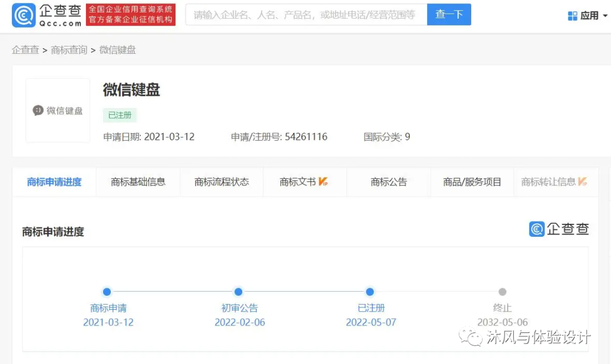Click the 商标申请进度 section heading

click(x=53, y=232)
